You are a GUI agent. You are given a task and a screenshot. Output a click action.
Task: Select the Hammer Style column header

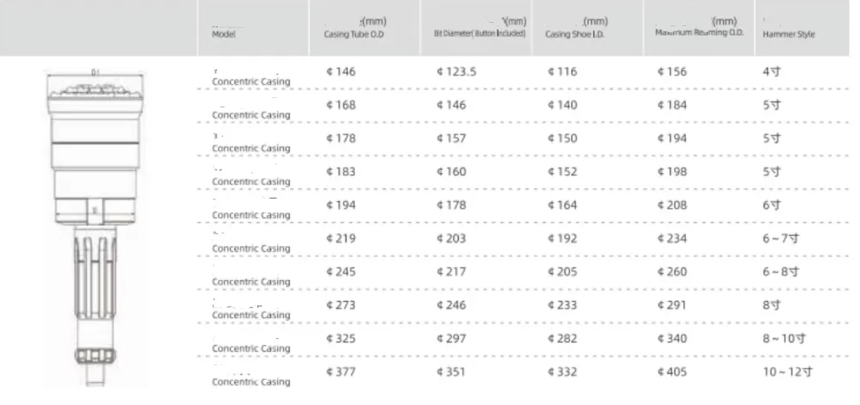tap(789, 33)
